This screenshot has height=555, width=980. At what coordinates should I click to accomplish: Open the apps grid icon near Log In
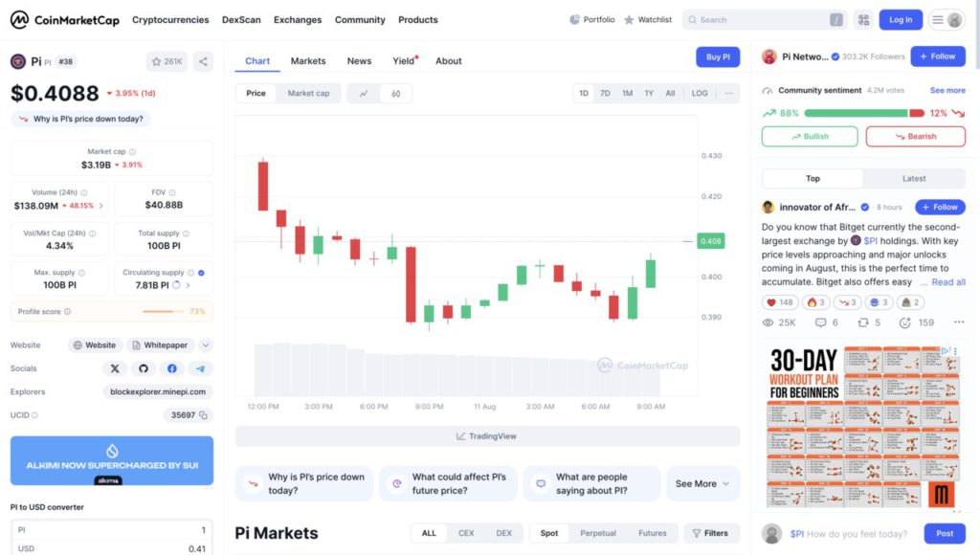(x=863, y=19)
